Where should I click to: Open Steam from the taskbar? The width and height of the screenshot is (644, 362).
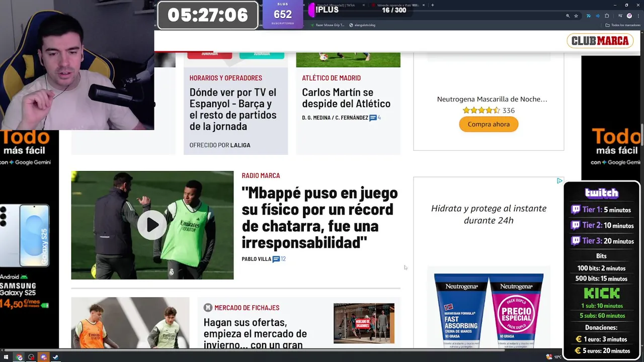(x=55, y=357)
